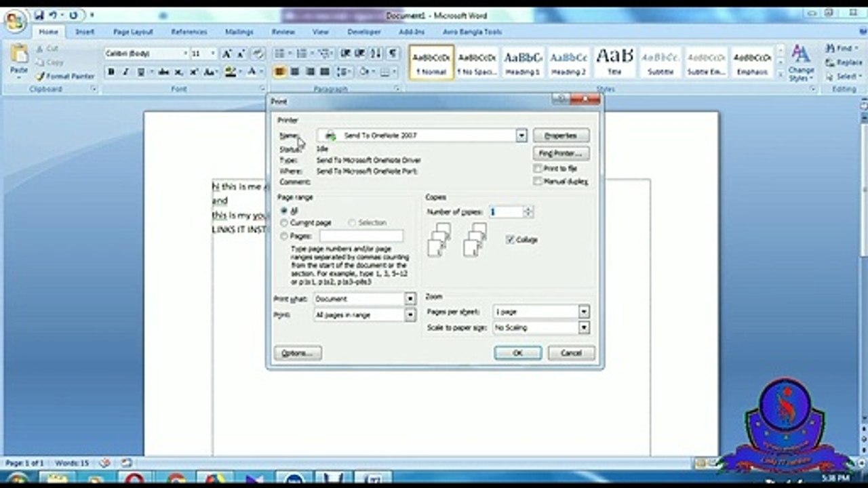This screenshot has width=868, height=488.
Task: Click Replace in Editing group
Action: (844, 62)
